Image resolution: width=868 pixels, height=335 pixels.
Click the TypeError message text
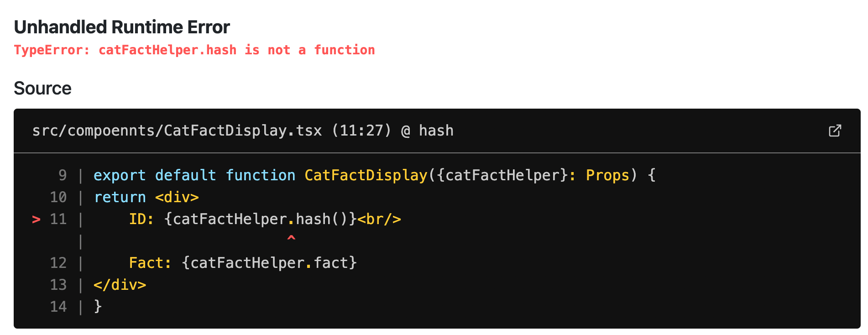194,50
